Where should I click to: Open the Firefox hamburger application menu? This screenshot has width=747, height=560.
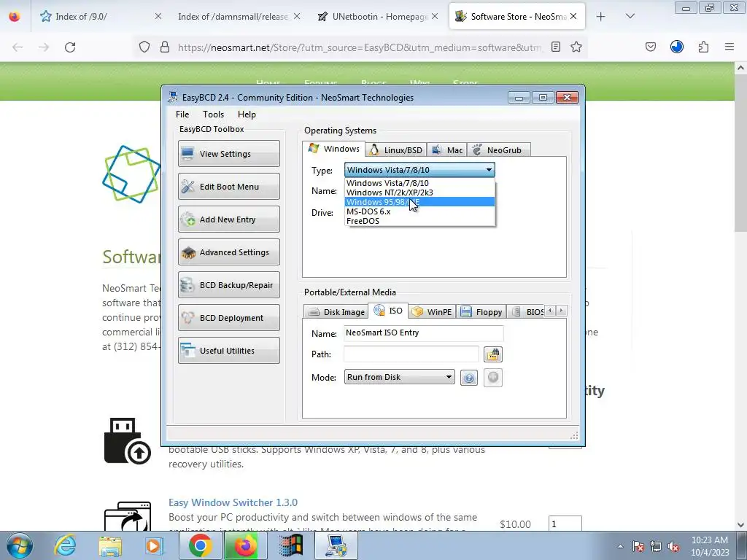point(729,47)
